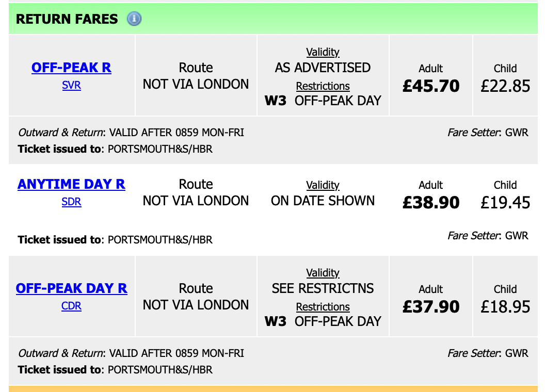Select the £22.85 child fare
545x392 pixels.
[505, 86]
